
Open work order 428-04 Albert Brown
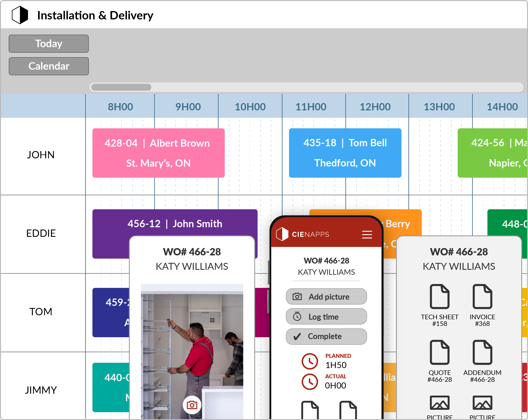pos(159,153)
